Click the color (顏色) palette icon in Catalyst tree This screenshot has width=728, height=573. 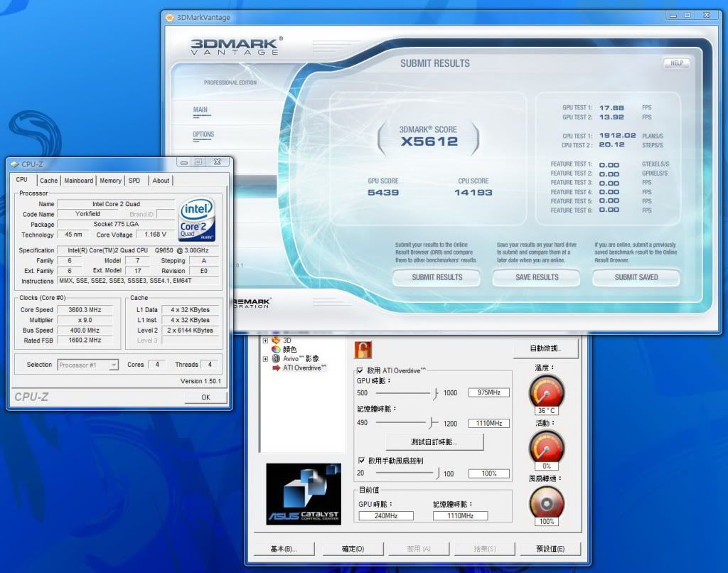pyautogui.click(x=276, y=349)
